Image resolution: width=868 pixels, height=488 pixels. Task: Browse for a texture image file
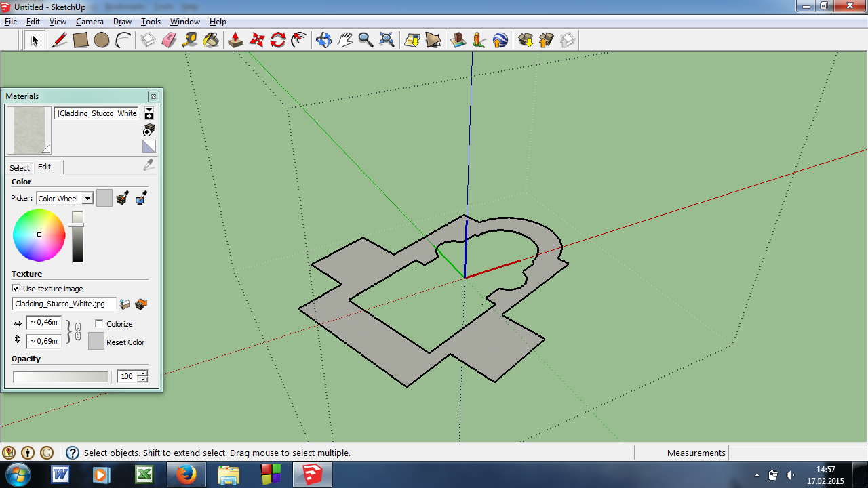pos(125,304)
